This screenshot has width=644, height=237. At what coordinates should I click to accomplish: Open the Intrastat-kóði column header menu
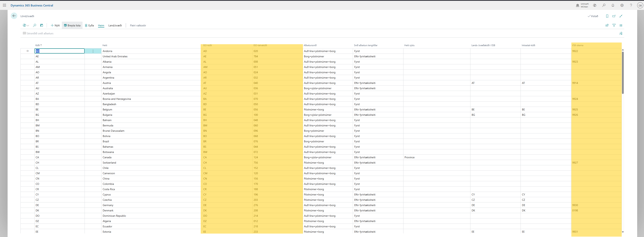click(528, 45)
